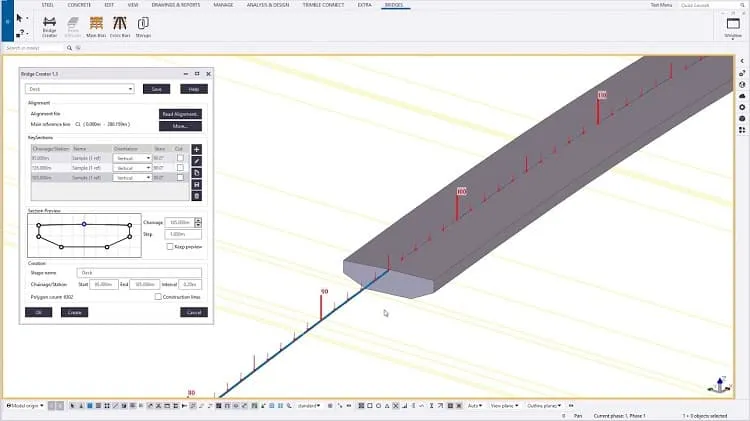Copy selected key section with the duplicate icon
Image resolution: width=750 pixels, height=421 pixels.
197,173
